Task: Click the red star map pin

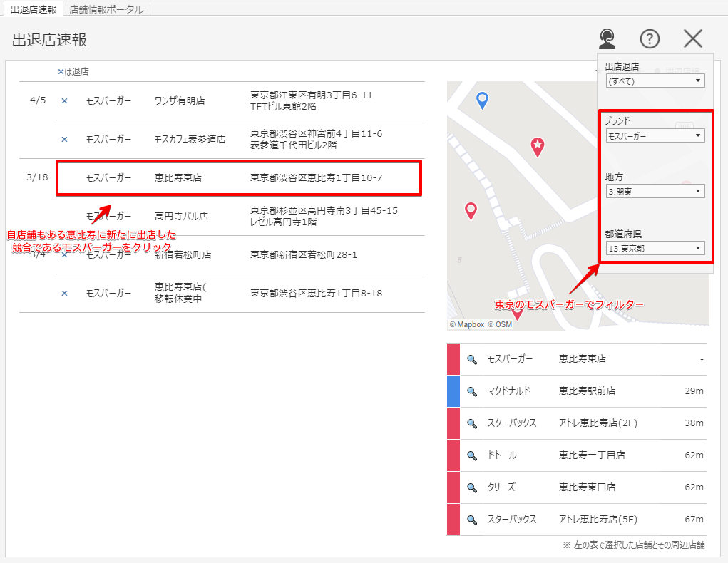Action: click(x=537, y=147)
